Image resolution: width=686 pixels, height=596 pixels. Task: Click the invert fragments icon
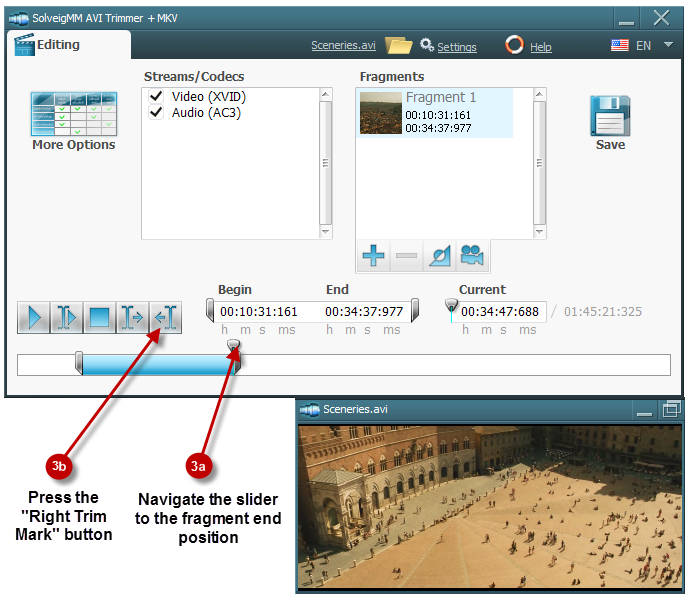pos(439,256)
